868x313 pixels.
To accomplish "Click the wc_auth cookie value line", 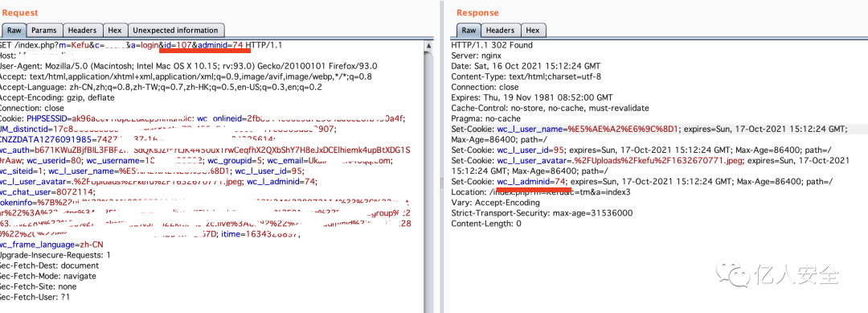I will tap(205, 150).
